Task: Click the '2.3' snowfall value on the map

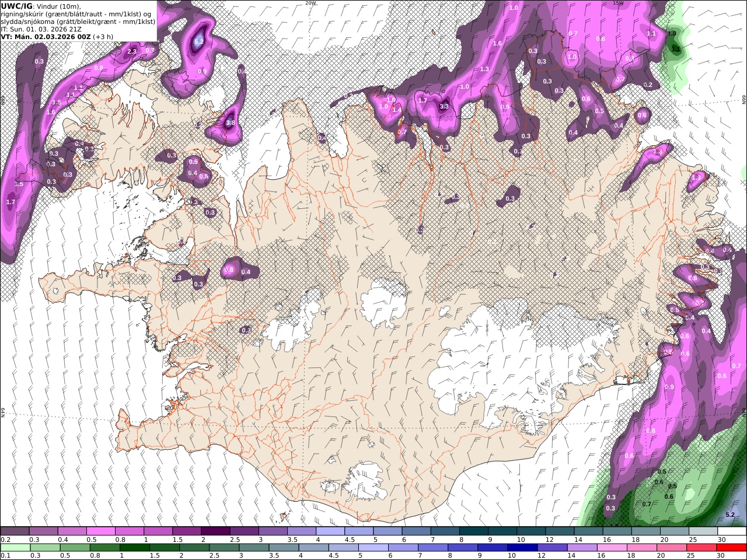Action: coord(132,51)
